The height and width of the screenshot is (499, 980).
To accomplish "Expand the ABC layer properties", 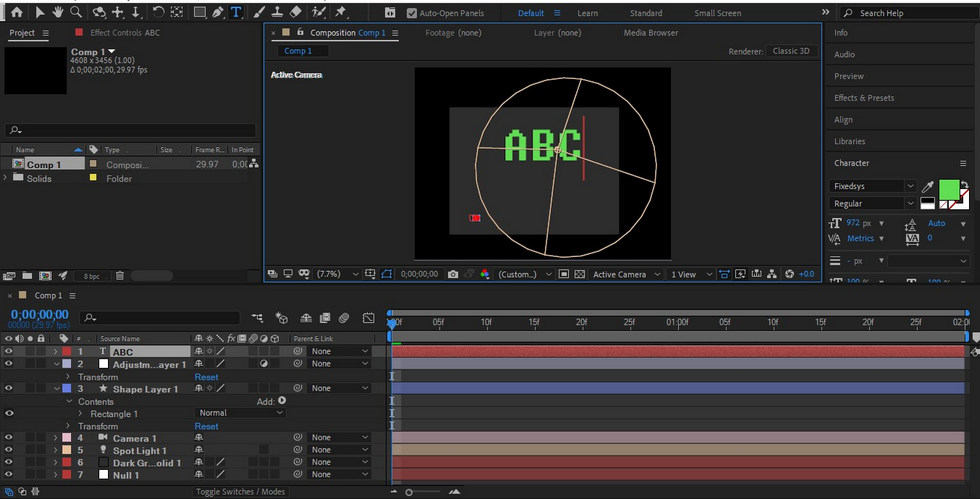I will click(x=56, y=352).
